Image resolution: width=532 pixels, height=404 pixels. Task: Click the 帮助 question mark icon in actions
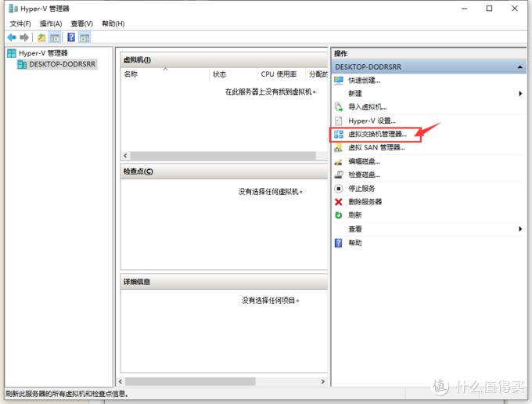pyautogui.click(x=338, y=243)
